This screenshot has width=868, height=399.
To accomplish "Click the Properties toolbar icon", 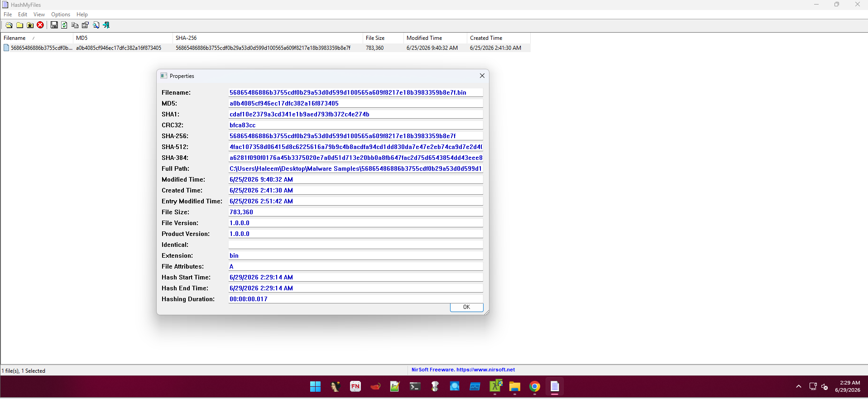I will 85,25.
